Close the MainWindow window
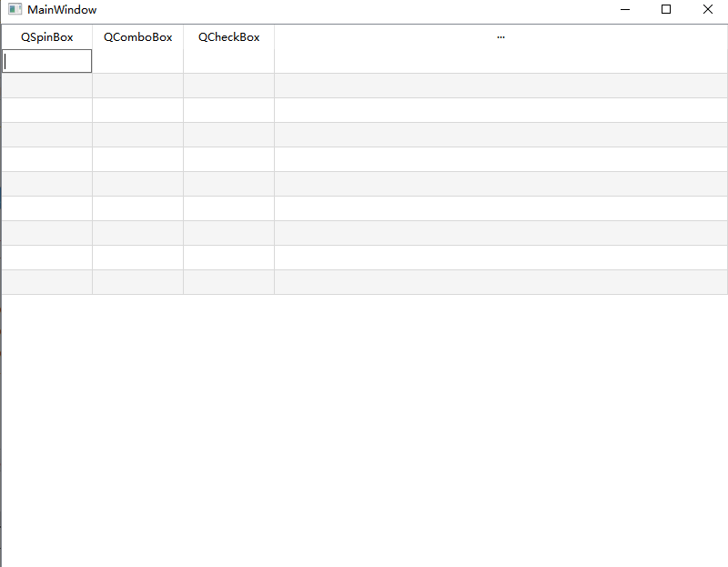Image resolution: width=728 pixels, height=567 pixels. click(x=708, y=9)
